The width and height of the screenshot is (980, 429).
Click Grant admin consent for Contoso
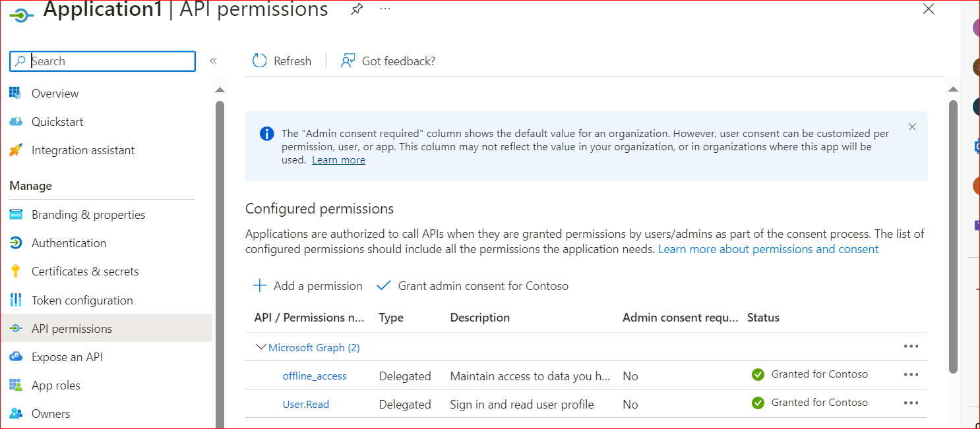click(473, 286)
